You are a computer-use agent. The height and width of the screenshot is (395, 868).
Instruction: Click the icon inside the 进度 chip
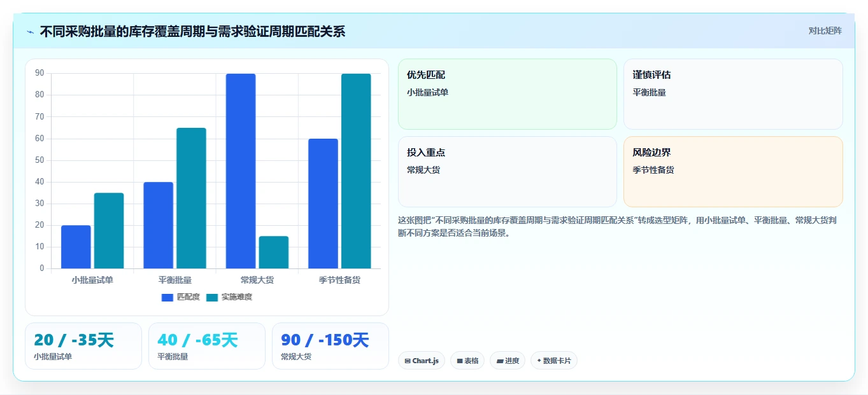(x=500, y=361)
